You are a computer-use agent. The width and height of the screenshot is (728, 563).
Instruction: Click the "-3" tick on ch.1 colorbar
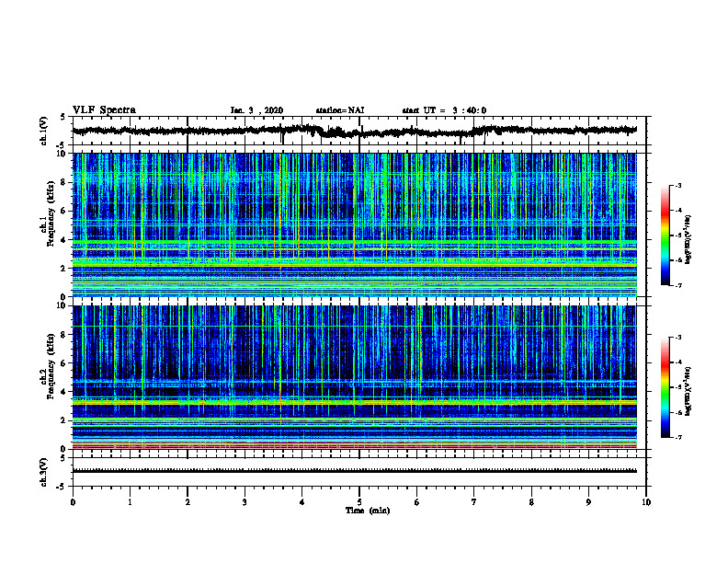(x=677, y=186)
